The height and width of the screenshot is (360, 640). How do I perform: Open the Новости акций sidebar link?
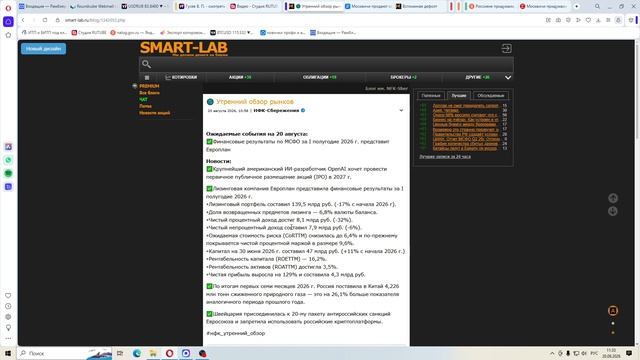tap(155, 113)
